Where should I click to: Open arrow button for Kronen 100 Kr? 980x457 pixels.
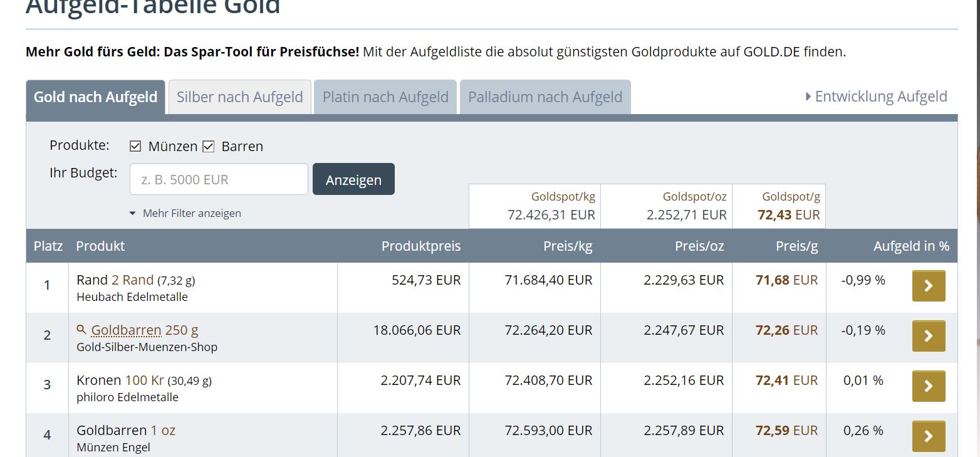pyautogui.click(x=929, y=386)
